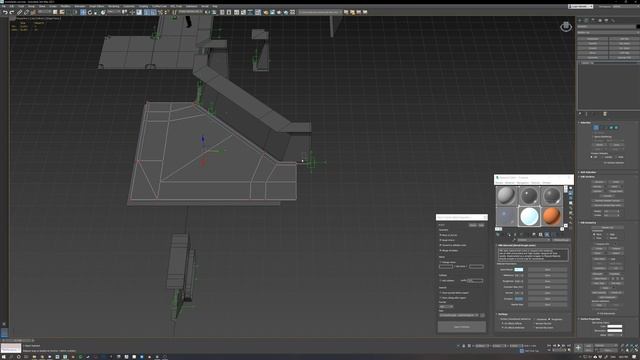Open the Rendering menu
Screen dimensions: 640x360
(x=113, y=7)
